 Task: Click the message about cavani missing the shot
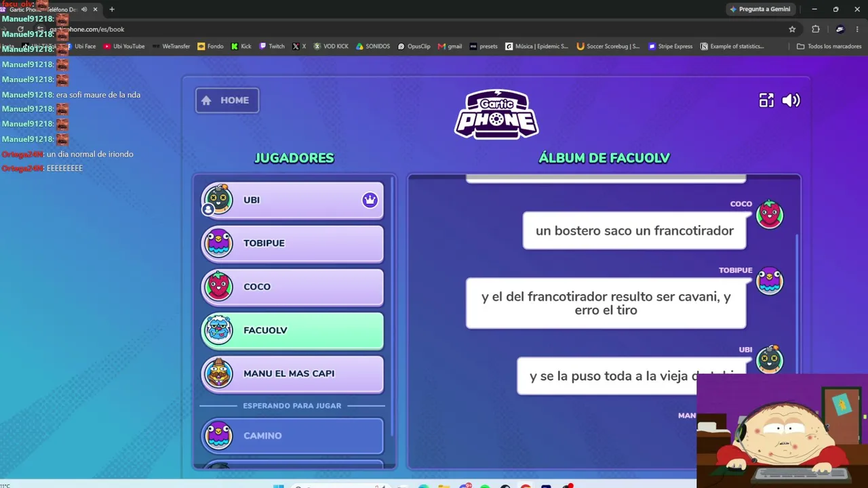[606, 303]
